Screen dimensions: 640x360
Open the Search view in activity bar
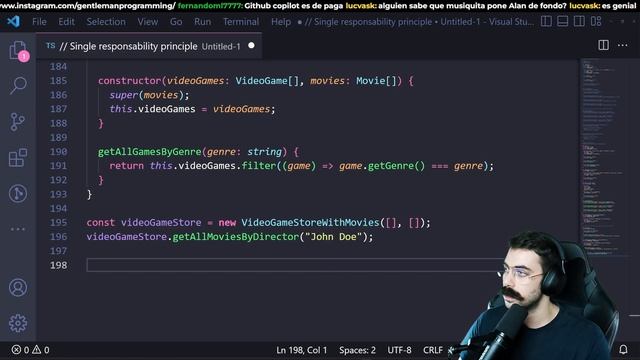pos(18,86)
